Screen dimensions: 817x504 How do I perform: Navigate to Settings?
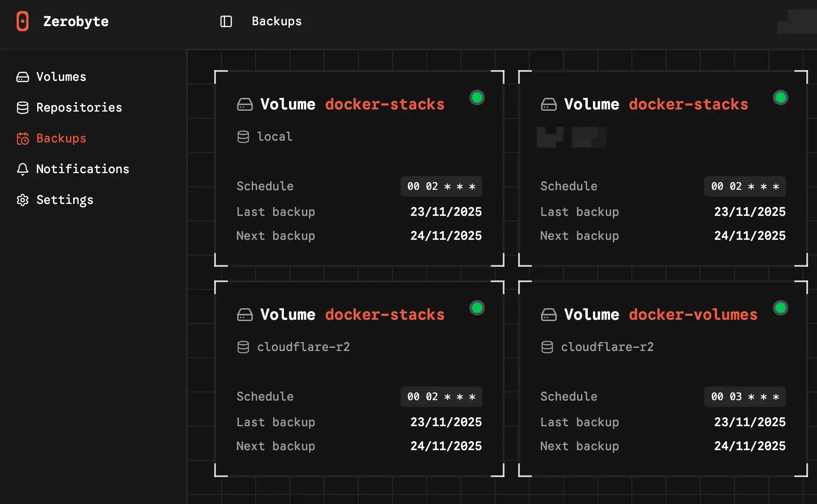pyautogui.click(x=65, y=200)
